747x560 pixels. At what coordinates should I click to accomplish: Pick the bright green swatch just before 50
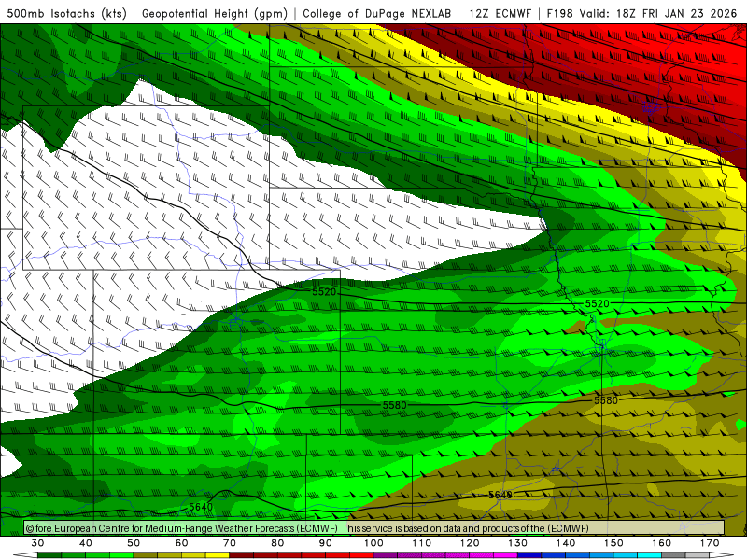coord(121,555)
